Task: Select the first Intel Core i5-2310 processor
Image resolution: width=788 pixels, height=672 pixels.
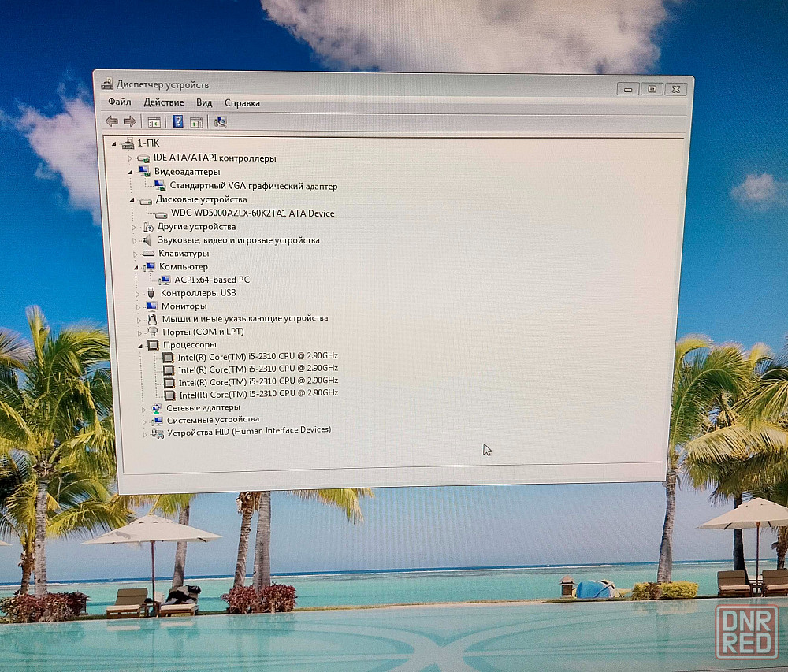Action: (258, 357)
